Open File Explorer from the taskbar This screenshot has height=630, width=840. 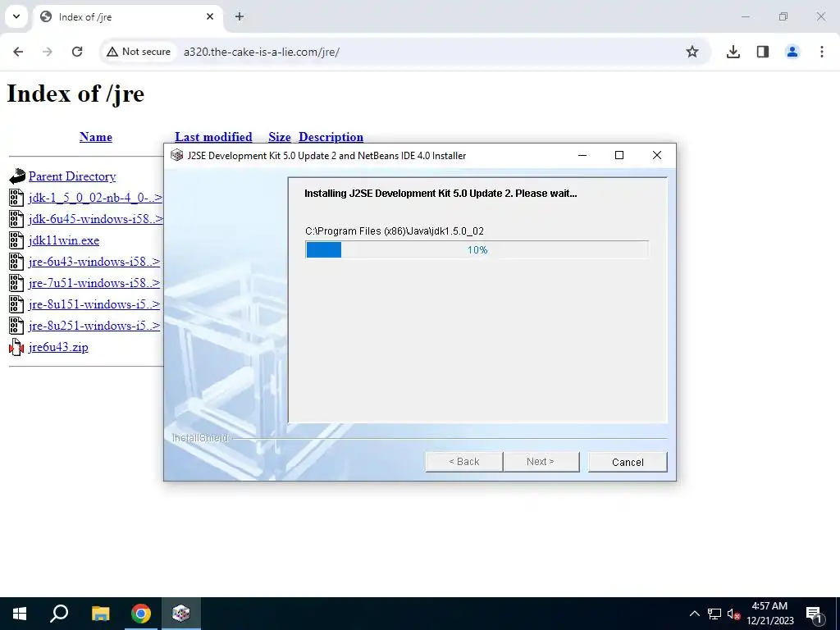tap(100, 614)
